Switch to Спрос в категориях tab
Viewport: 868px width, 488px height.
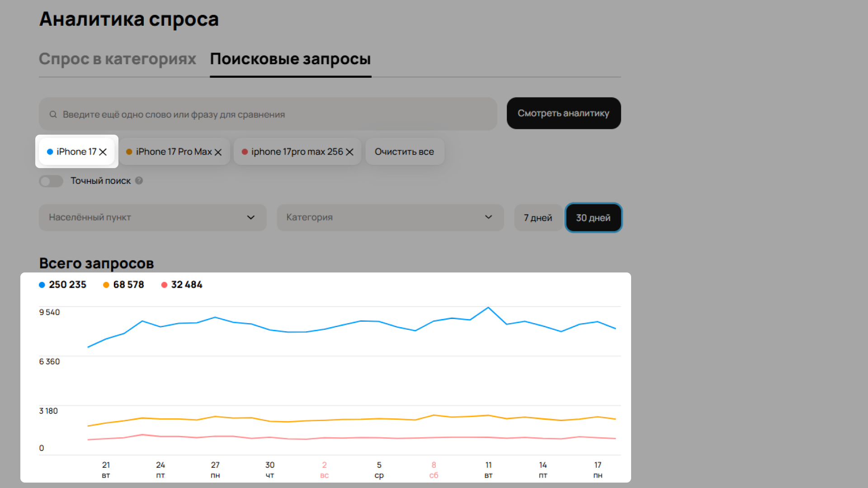[118, 59]
